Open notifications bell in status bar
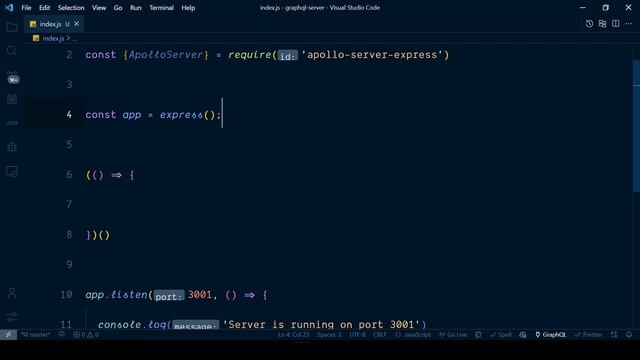The width and height of the screenshot is (640, 360). point(629,335)
